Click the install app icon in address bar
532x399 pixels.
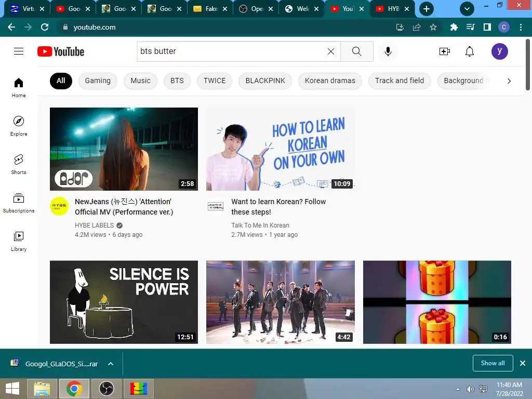[x=400, y=27]
